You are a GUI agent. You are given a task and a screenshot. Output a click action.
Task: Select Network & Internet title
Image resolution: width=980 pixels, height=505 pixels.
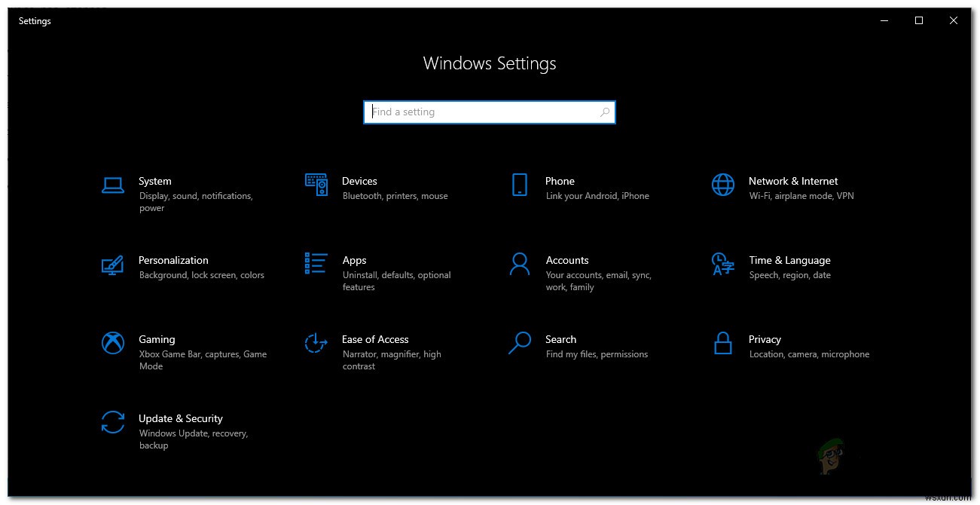pos(793,181)
